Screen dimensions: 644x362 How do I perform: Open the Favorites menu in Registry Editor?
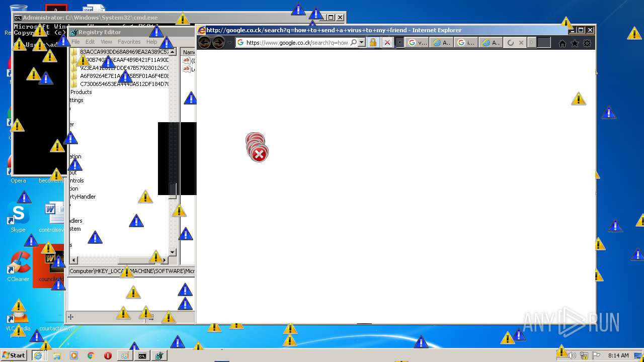[129, 42]
